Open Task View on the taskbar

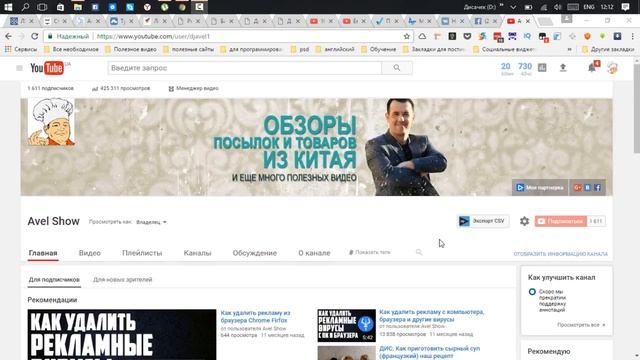(x=42, y=7)
